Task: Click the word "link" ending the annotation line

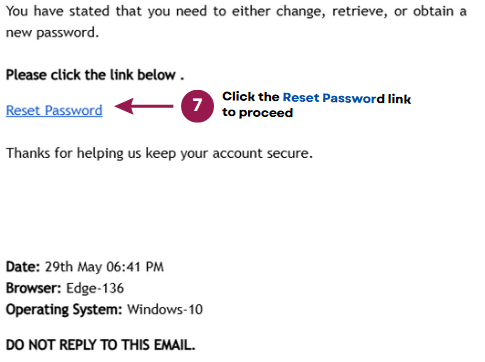Action: tap(399, 99)
